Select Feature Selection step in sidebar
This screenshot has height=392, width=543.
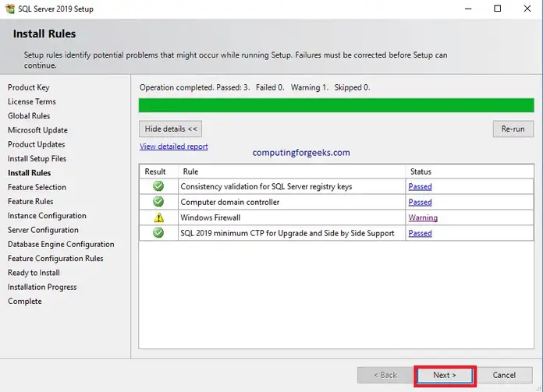[x=37, y=187]
